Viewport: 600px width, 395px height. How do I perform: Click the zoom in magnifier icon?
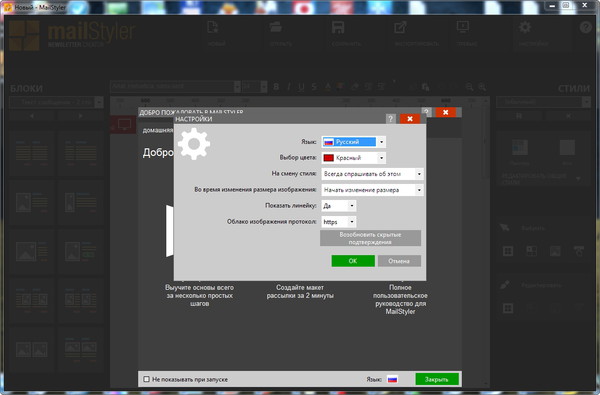pos(482,87)
